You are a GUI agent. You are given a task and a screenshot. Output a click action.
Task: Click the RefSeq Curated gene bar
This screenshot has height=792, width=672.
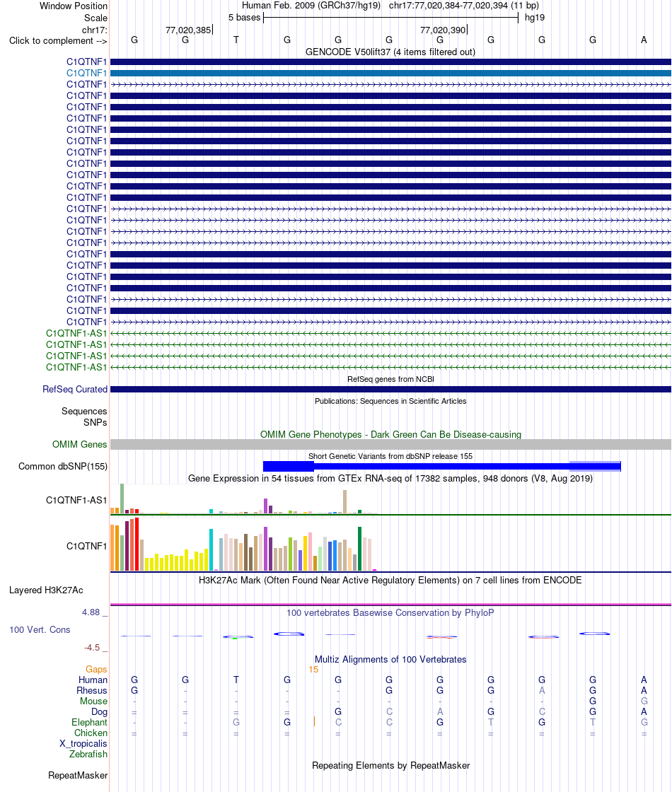tap(390, 390)
